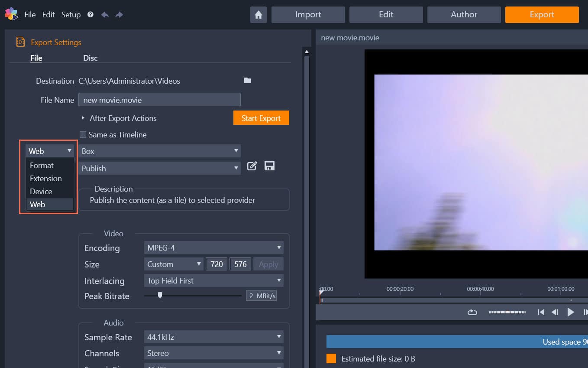The height and width of the screenshot is (368, 588).
Task: Click the Pinnacle Studio logo icon
Action: click(x=11, y=14)
